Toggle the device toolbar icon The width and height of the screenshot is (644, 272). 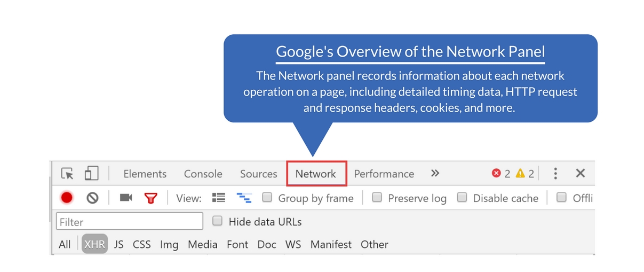click(92, 173)
